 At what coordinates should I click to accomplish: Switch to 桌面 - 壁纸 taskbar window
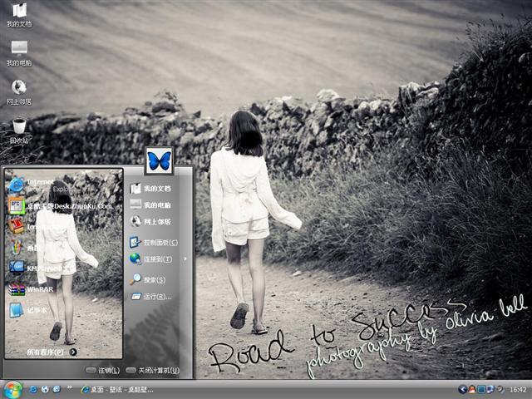[116, 389]
